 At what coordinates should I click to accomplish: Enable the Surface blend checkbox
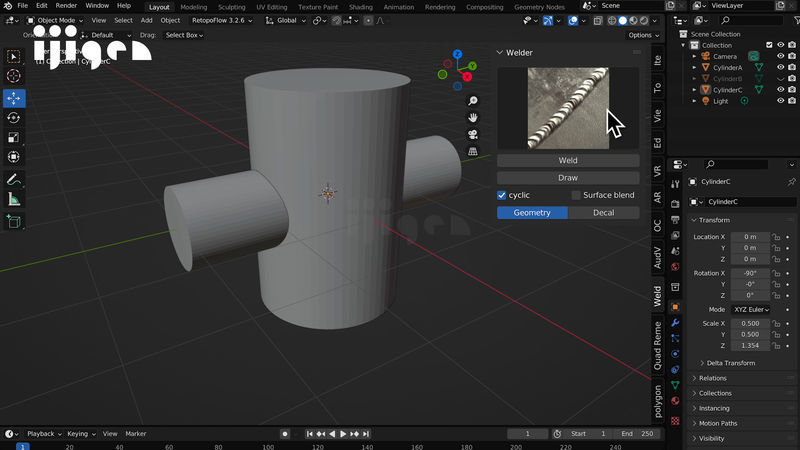coord(576,195)
